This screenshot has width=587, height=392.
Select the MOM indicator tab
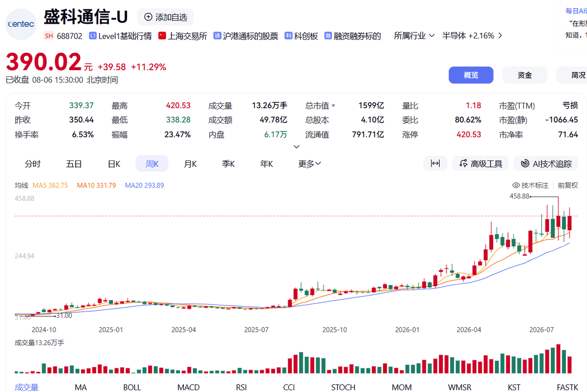point(402,387)
